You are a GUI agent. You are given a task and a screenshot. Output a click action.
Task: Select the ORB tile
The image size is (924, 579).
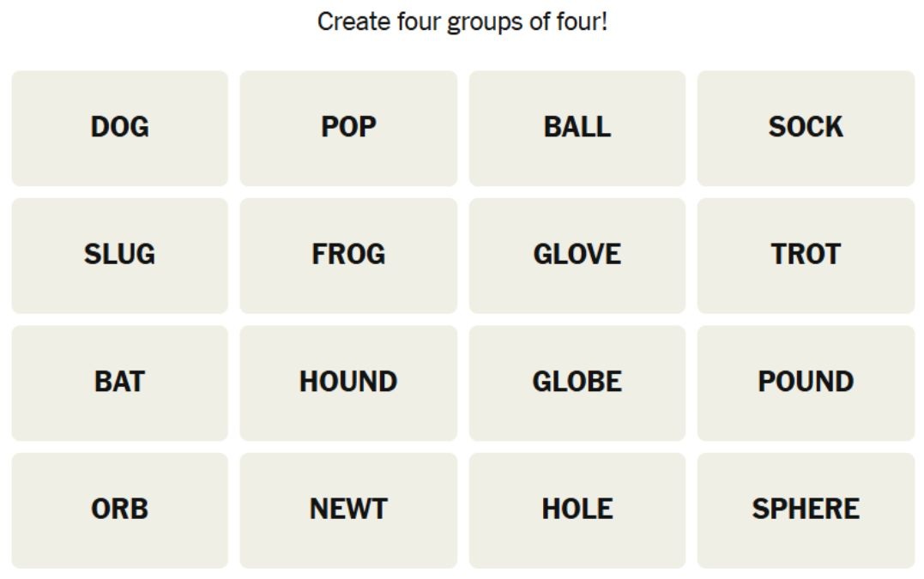click(x=119, y=510)
